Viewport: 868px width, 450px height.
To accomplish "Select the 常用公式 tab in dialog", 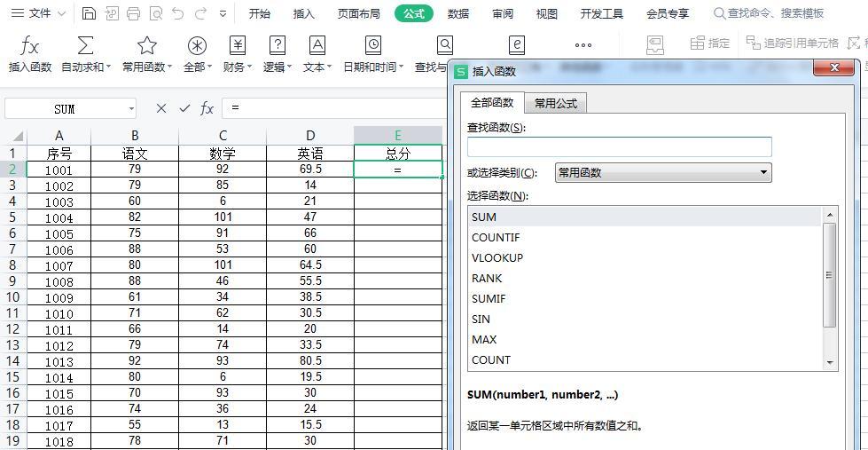I will point(556,103).
